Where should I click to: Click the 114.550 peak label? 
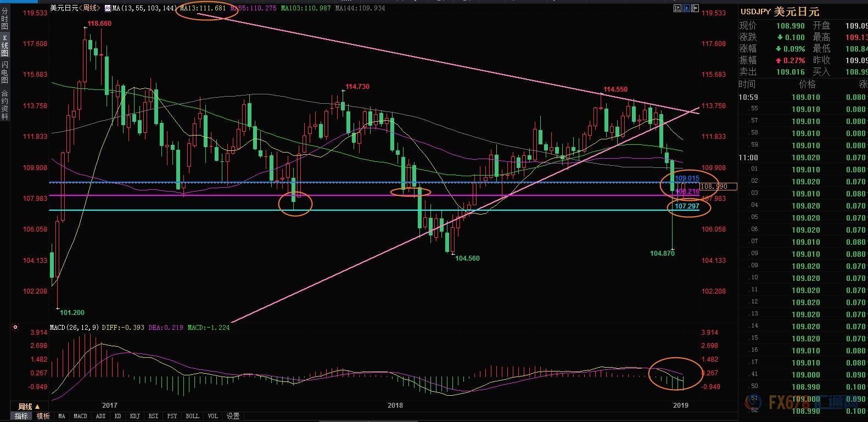[615, 89]
